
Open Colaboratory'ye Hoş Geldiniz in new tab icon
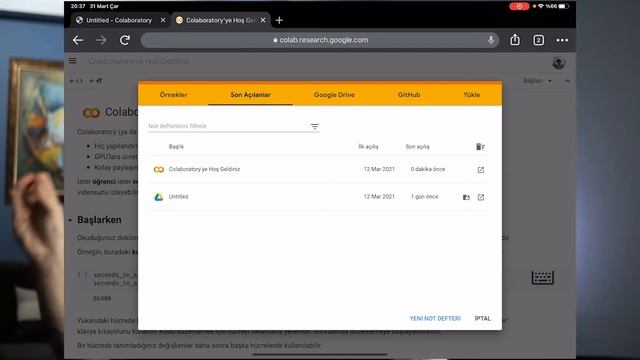click(481, 170)
